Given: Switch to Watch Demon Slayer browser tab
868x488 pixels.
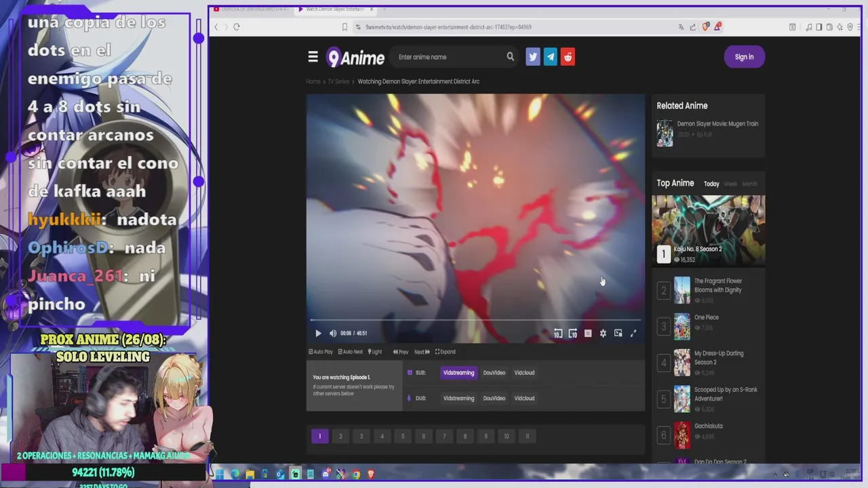Looking at the screenshot, I should 334,9.
